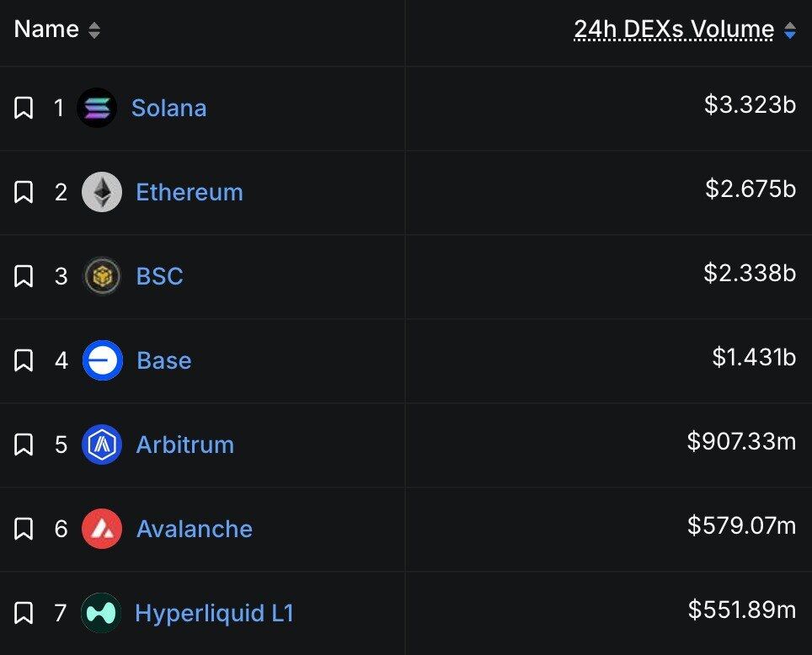812x655 pixels.
Task: Open the Solana chain link
Action: click(168, 108)
